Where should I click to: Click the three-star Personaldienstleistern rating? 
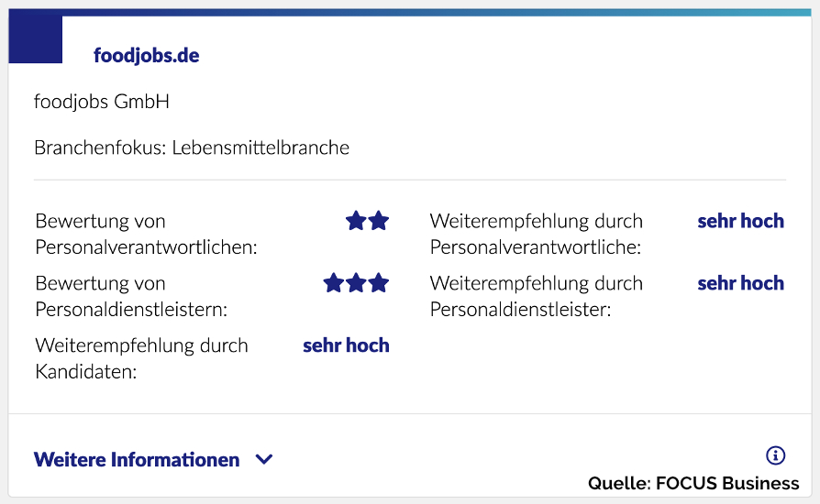click(356, 283)
